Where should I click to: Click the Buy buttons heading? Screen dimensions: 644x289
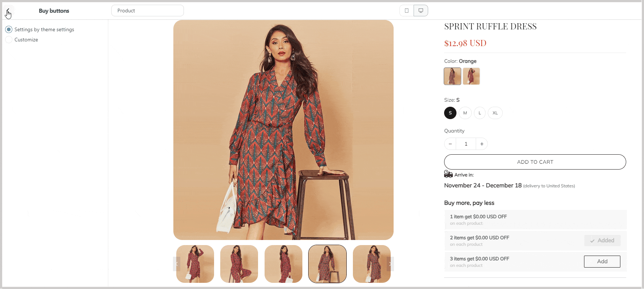(x=54, y=11)
